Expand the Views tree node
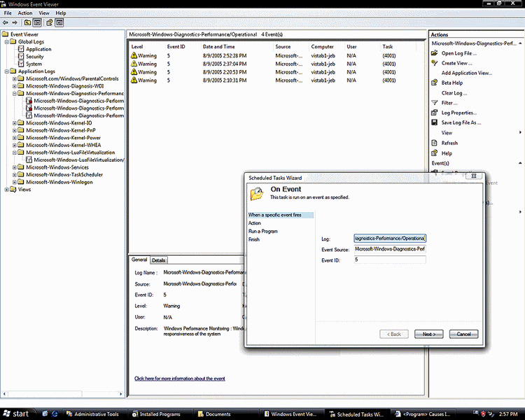The width and height of the screenshot is (525, 420). click(x=6, y=190)
